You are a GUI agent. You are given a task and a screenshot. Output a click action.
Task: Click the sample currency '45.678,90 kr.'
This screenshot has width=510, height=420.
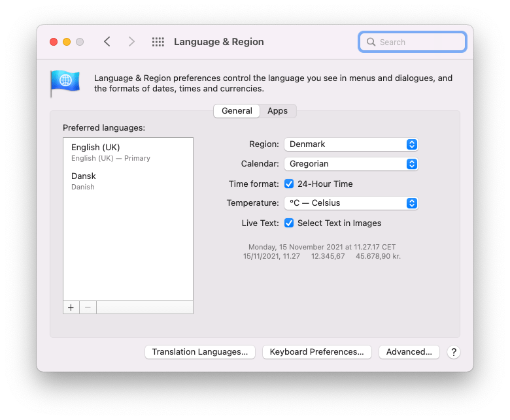pos(378,256)
